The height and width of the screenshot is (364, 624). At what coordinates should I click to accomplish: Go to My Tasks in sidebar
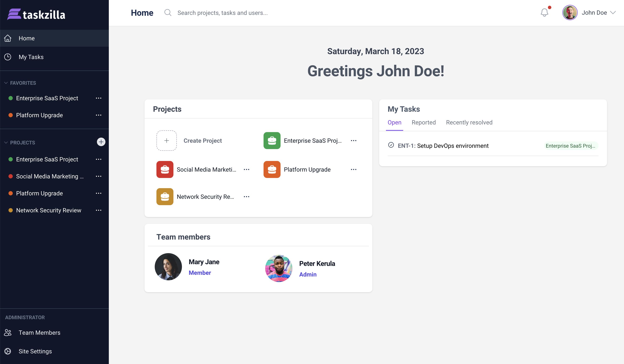pyautogui.click(x=31, y=57)
